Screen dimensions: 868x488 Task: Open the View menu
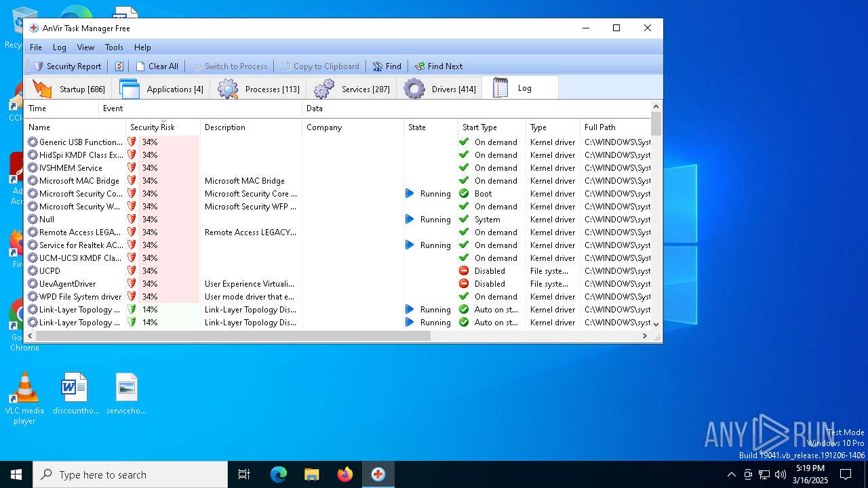pyautogui.click(x=85, y=47)
